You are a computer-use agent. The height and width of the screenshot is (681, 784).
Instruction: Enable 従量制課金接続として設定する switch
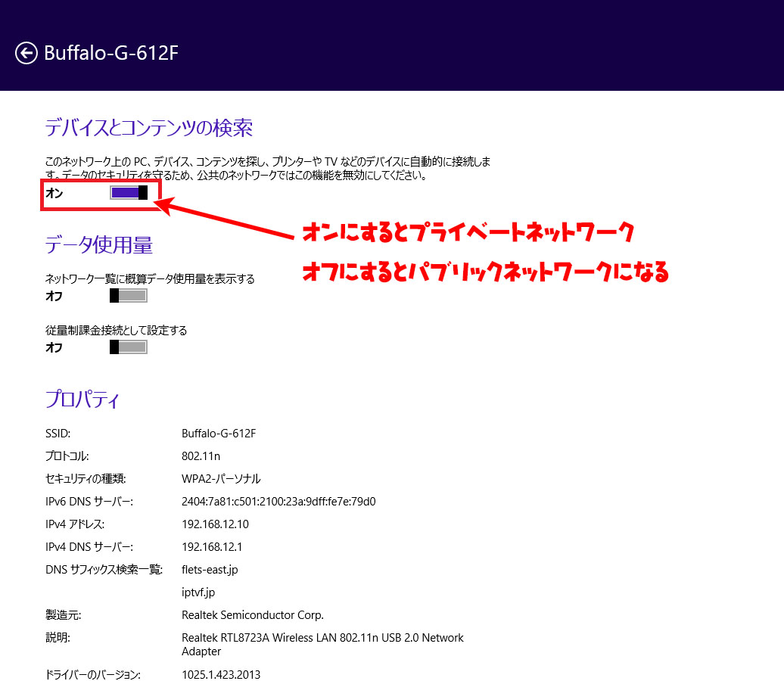pos(129,347)
